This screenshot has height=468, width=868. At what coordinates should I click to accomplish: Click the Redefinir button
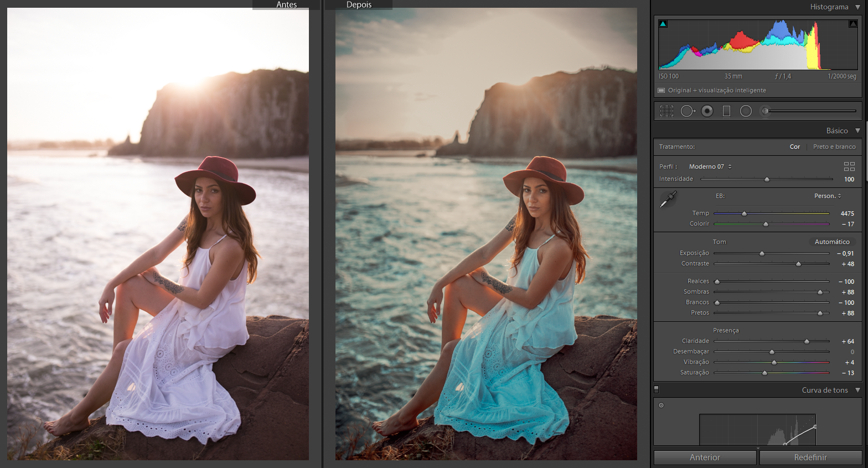[x=810, y=457]
